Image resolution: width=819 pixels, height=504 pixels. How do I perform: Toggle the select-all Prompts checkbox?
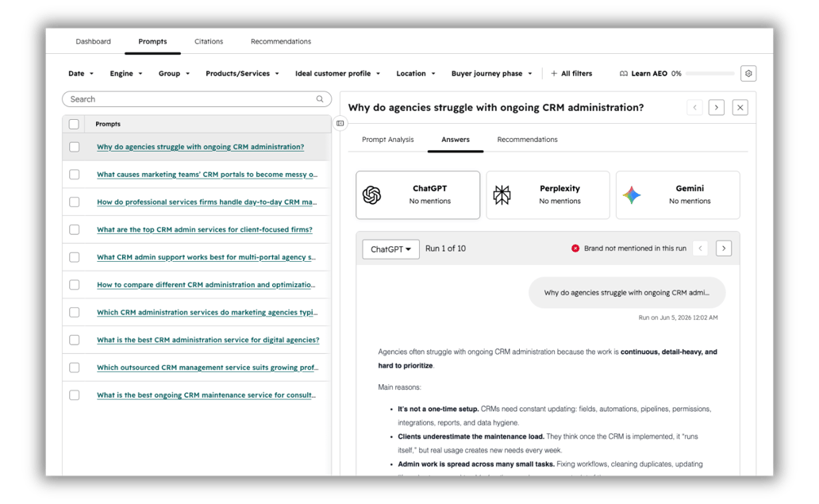point(74,124)
